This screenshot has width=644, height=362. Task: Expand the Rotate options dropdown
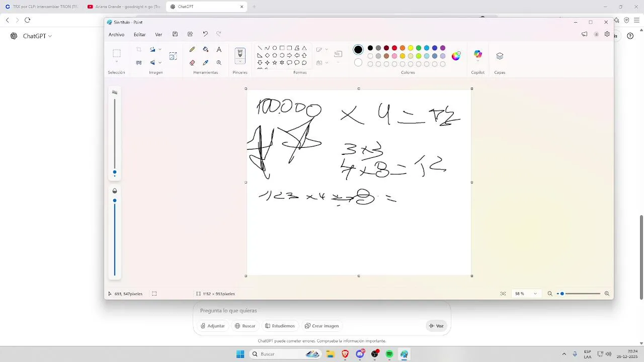click(160, 49)
